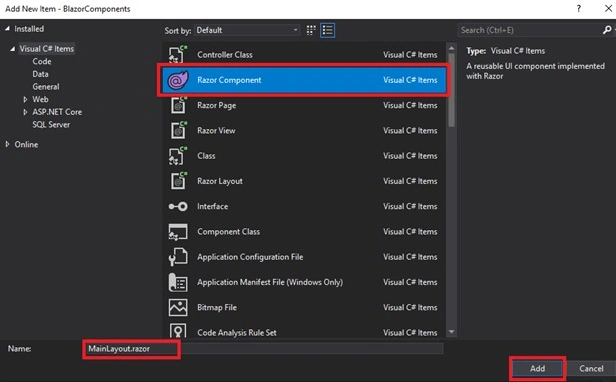Image resolution: width=616 pixels, height=382 pixels.
Task: Click the Bitmap File picture icon
Action: (x=178, y=307)
